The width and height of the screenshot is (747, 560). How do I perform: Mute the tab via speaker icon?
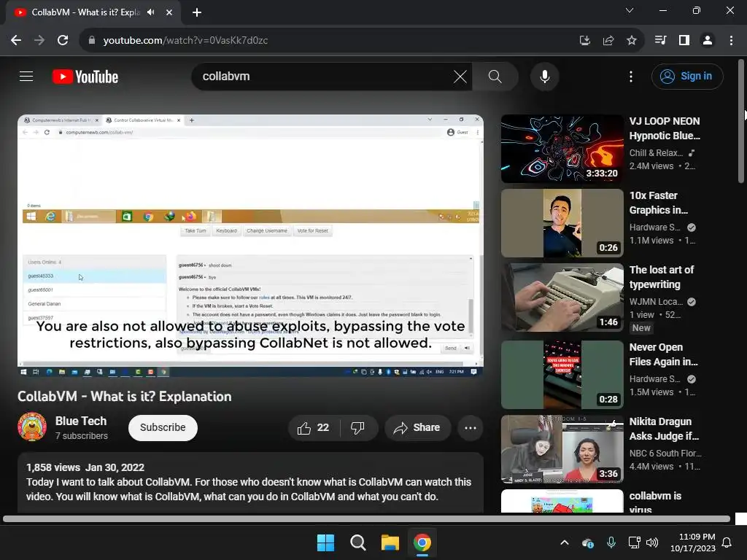pyautogui.click(x=151, y=12)
